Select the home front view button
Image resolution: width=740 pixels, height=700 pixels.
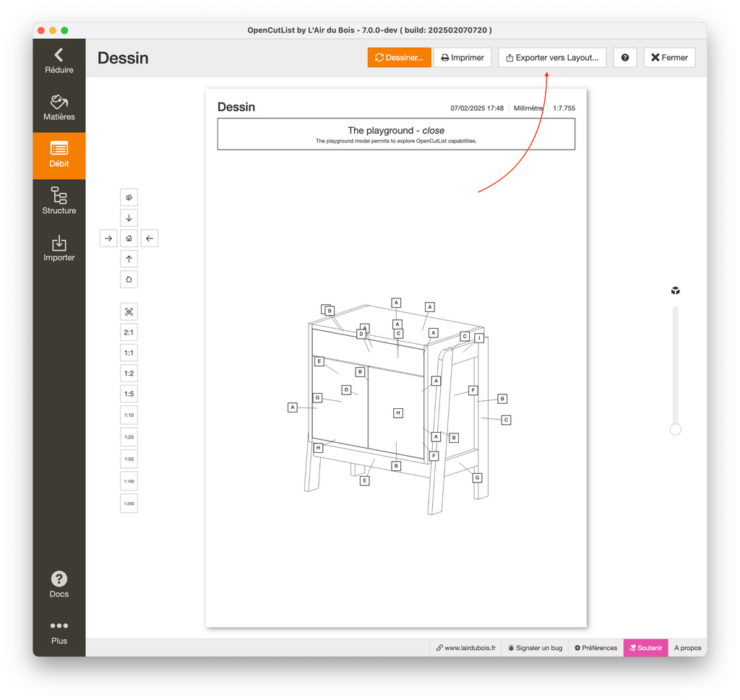(129, 238)
